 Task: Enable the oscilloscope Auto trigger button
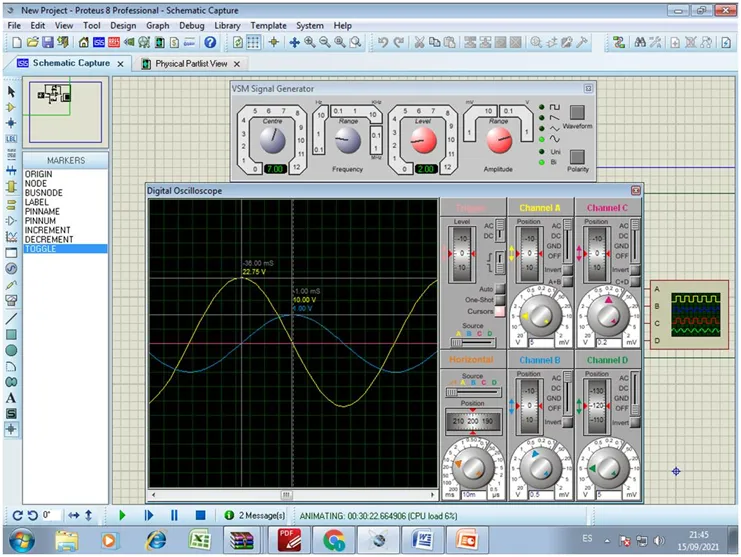coord(500,288)
